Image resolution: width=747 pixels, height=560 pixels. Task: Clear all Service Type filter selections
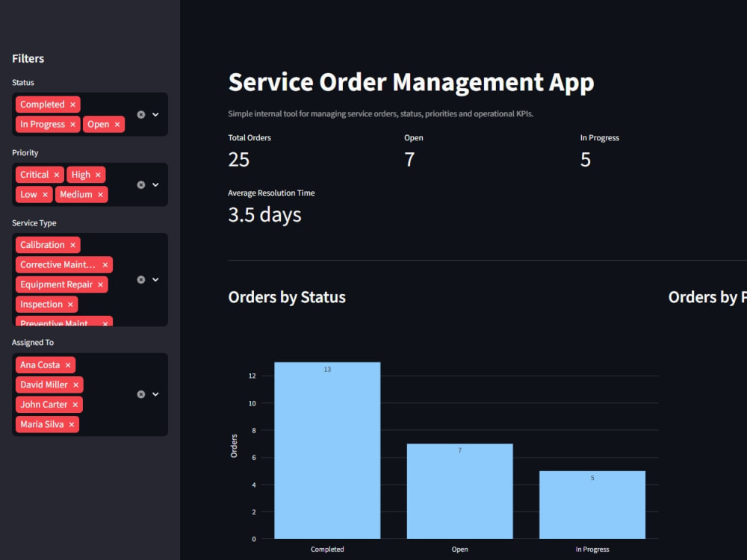[x=141, y=279]
